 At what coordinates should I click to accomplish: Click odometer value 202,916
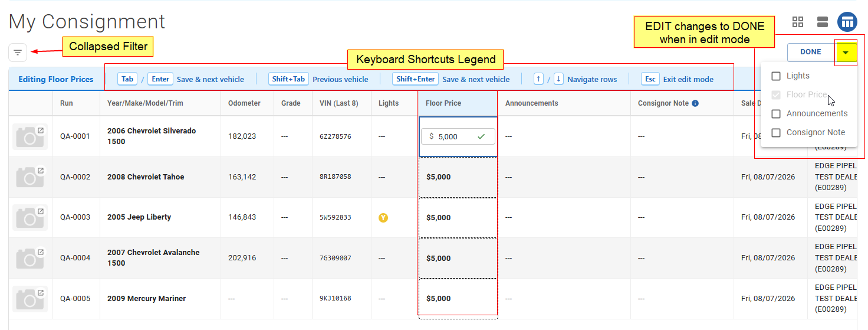242,258
